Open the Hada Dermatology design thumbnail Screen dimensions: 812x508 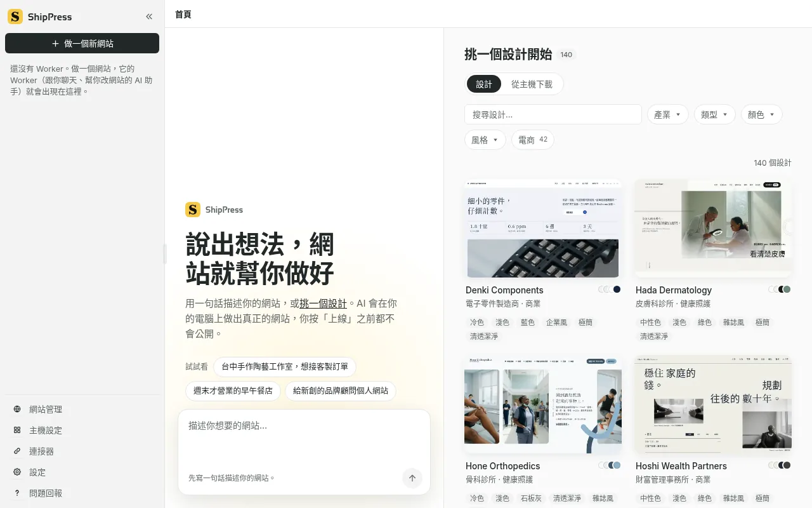point(713,229)
